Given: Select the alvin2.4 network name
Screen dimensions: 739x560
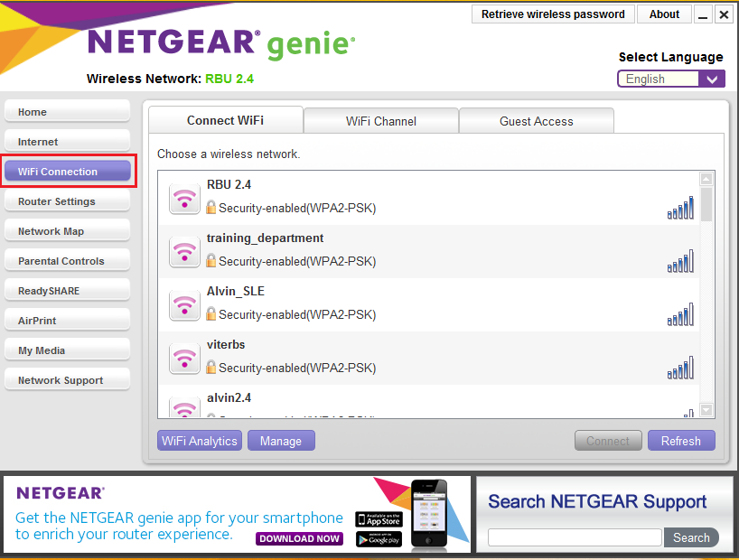Looking at the screenshot, I should tap(229, 397).
